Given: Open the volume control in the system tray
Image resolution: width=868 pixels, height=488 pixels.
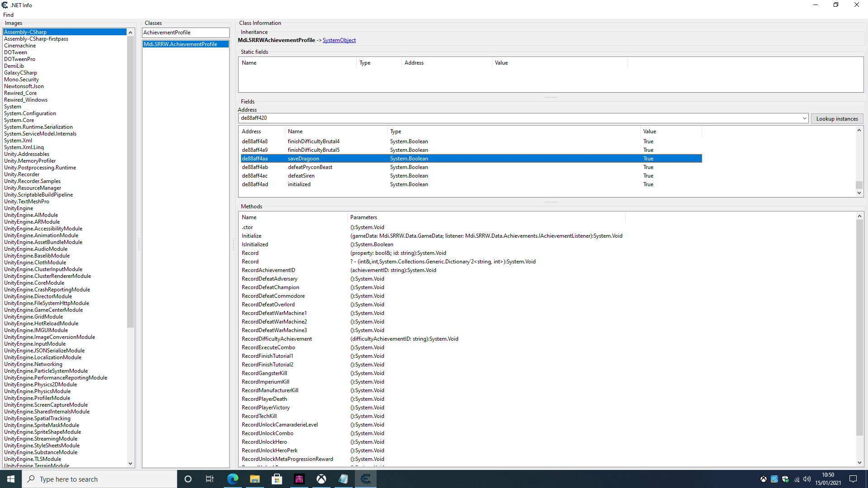Looking at the screenshot, I should click(x=807, y=479).
